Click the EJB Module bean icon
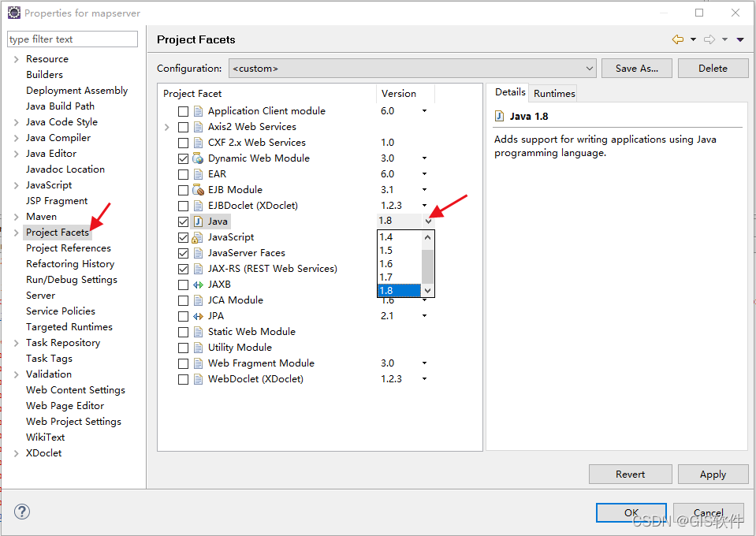Screen dimensions: 756x536 point(198,189)
